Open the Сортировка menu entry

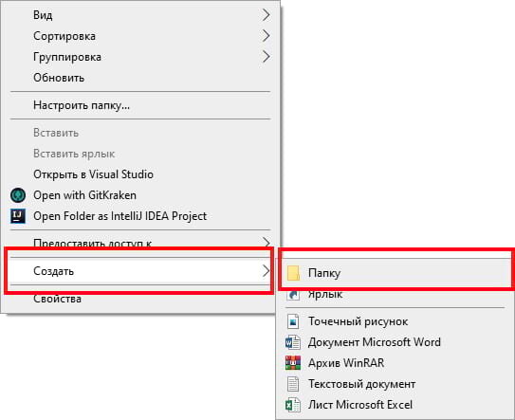140,36
